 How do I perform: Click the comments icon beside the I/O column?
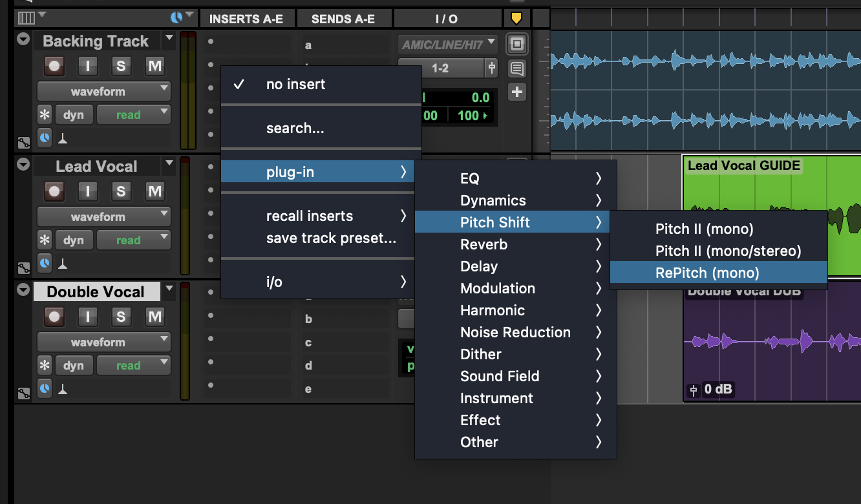pyautogui.click(x=517, y=68)
